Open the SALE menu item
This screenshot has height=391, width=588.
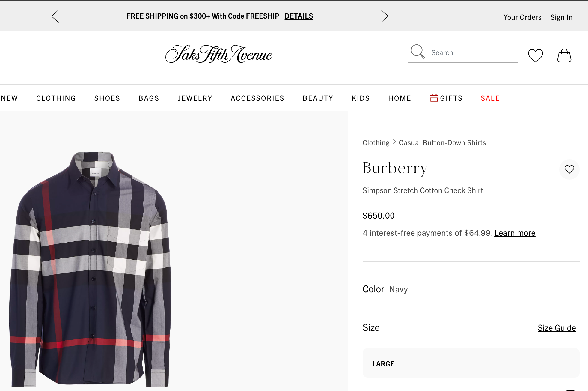tap(490, 98)
